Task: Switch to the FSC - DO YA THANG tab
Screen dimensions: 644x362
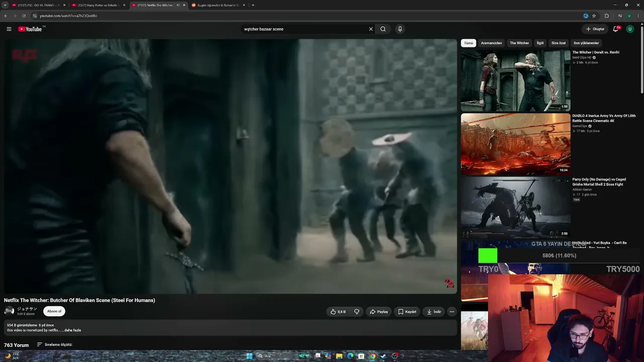Action: pyautogui.click(x=38, y=5)
